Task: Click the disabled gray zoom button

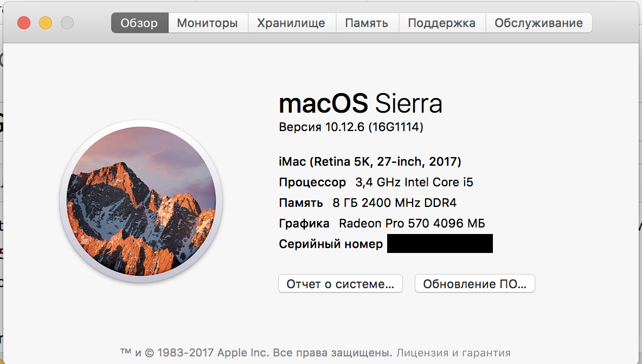Action: click(67, 23)
